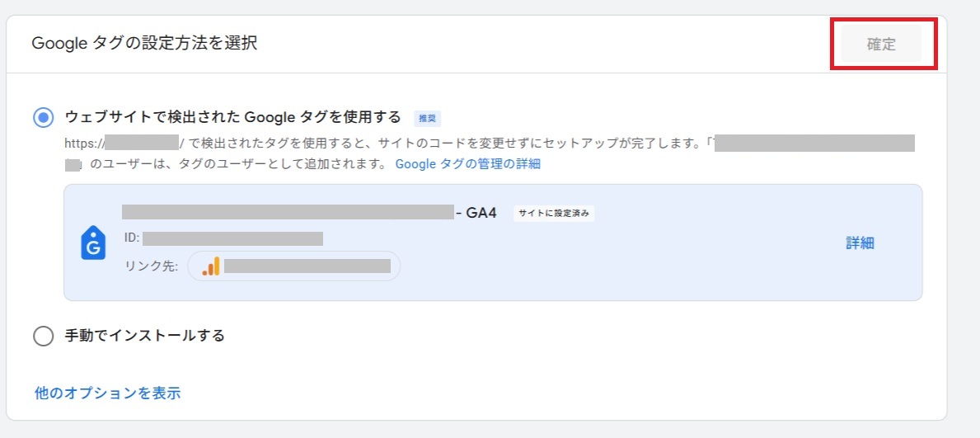This screenshot has width=980, height=438.
Task: Click the linked Analytics property chip
Action: 294,266
